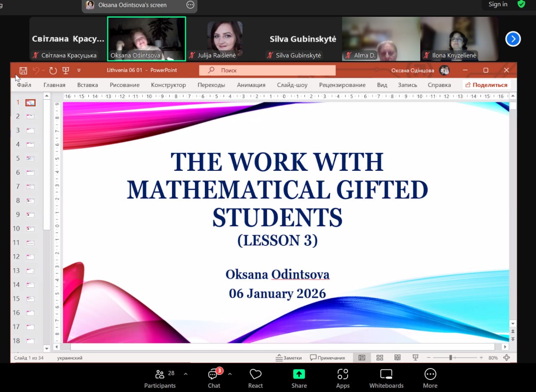Adjust the zoom slider in status bar
This screenshot has width=536, height=392.
451,358
